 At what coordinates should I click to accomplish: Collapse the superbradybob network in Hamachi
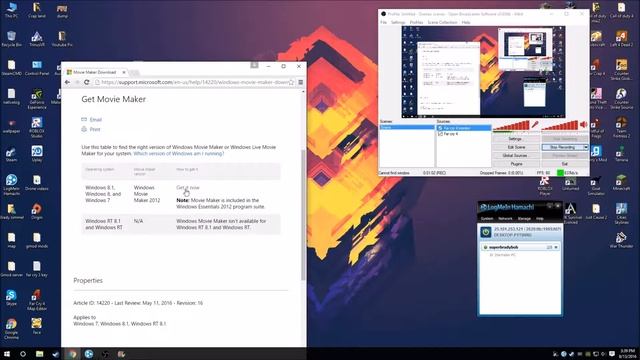click(556, 247)
